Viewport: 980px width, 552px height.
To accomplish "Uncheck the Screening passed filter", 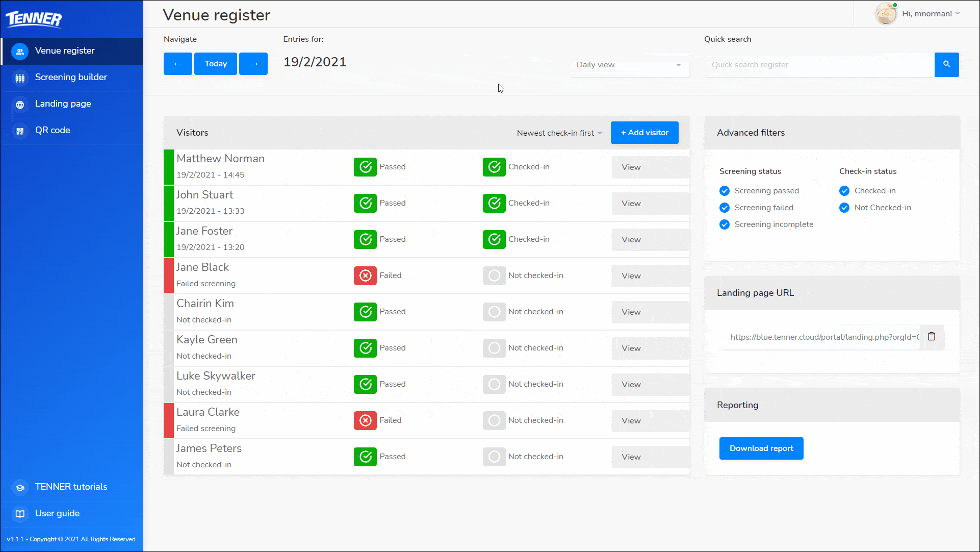I will [x=724, y=191].
